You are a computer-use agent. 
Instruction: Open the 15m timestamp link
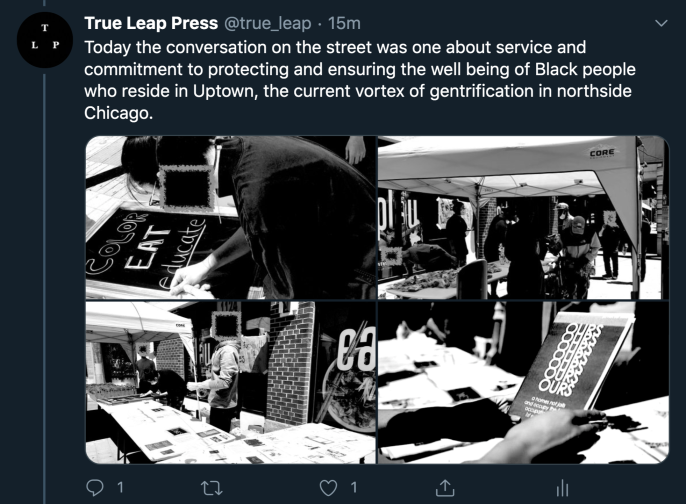click(344, 23)
